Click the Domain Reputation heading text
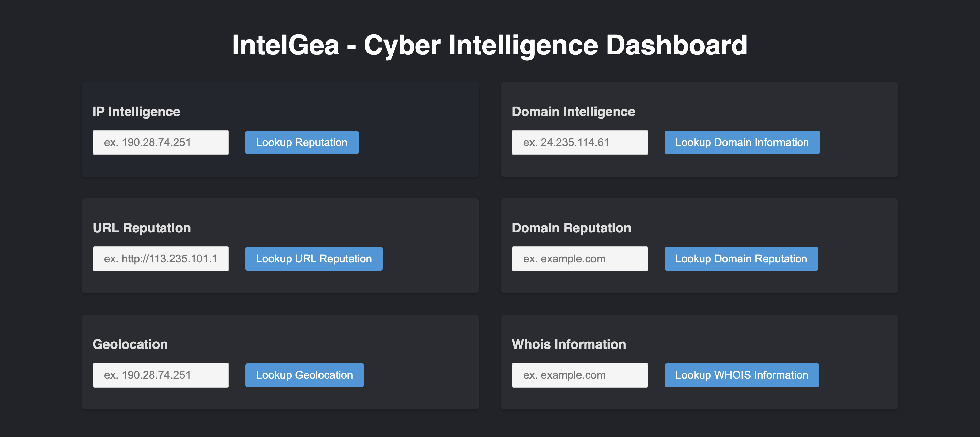This screenshot has width=980, height=437. tap(571, 228)
